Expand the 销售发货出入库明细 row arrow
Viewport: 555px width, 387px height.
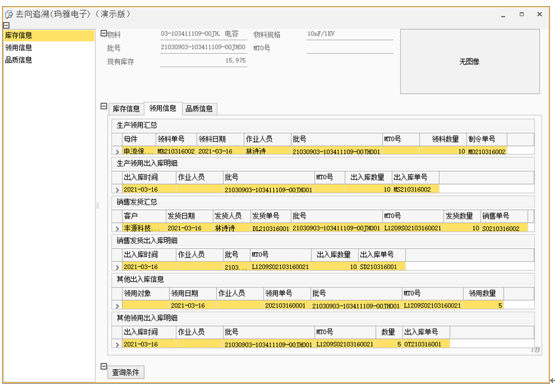(x=117, y=267)
